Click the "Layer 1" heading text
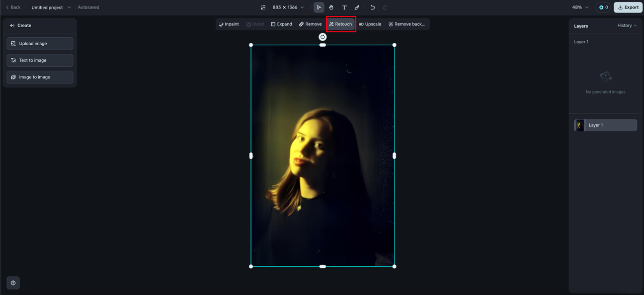Image resolution: width=644 pixels, height=295 pixels. [581, 42]
